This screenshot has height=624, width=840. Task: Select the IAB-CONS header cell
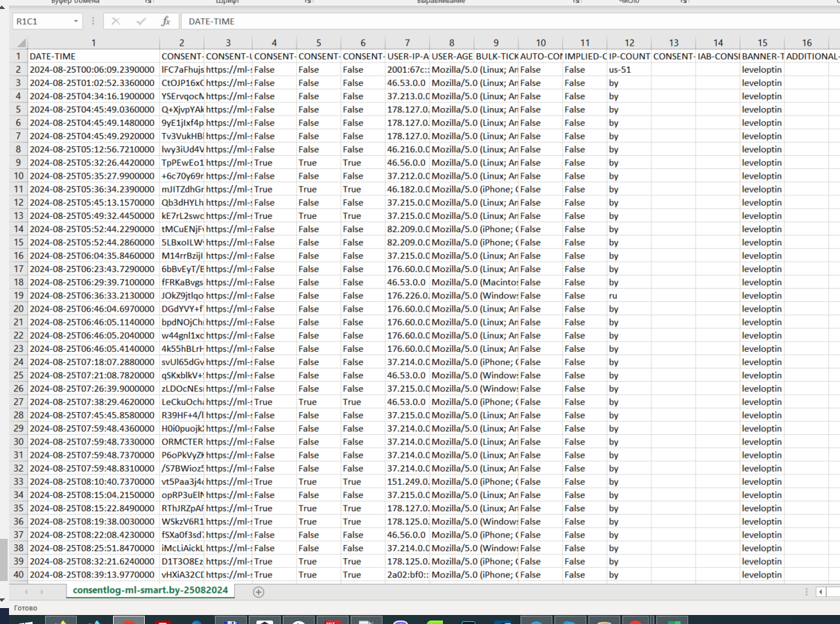(717, 56)
